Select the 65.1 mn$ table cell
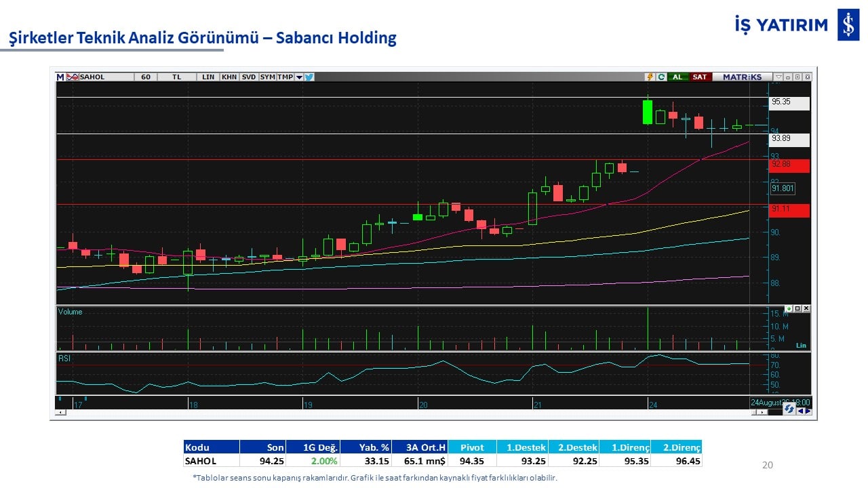 click(x=420, y=461)
